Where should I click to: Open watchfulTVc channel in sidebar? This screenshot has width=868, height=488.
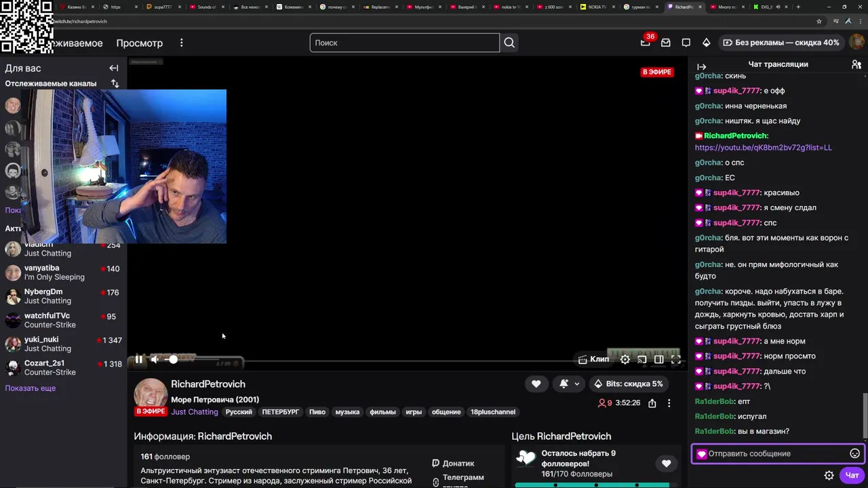click(63, 320)
